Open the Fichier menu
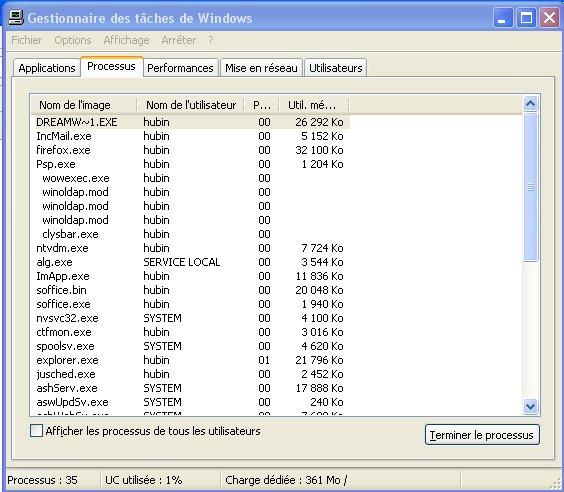Viewport: 564px width, 492px height. pyautogui.click(x=27, y=40)
